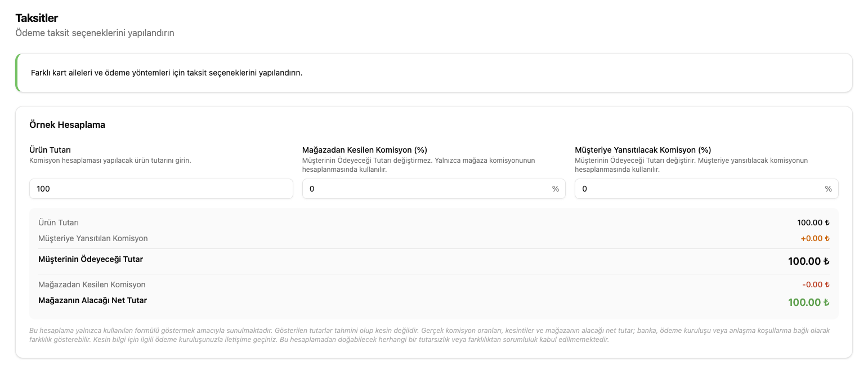Click the Müşteriye Yansıtılan Komisyon summary row label
The width and height of the screenshot is (868, 369).
pyautogui.click(x=93, y=238)
